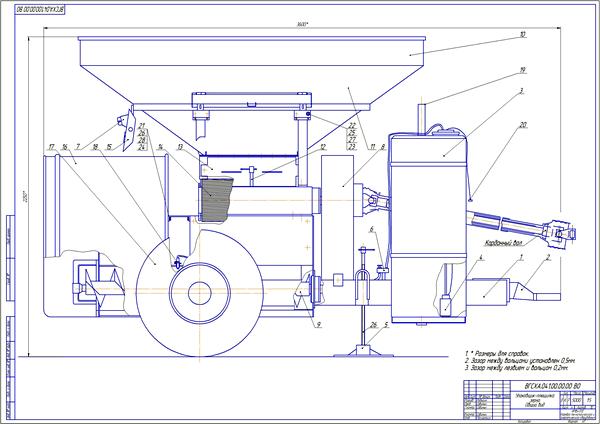Select callout number 1 near the drawbar
This screenshot has height=424, width=600.
coord(521,258)
